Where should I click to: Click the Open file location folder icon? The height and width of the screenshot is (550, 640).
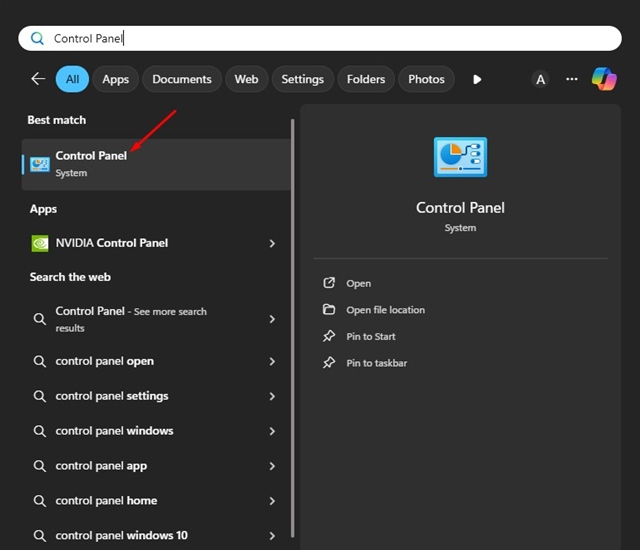(x=329, y=310)
